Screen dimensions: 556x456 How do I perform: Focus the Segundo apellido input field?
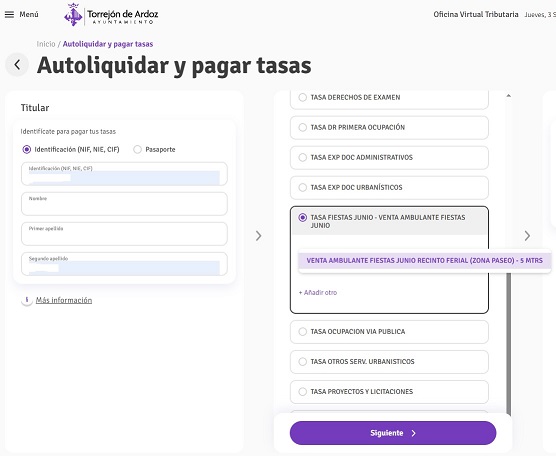tap(124, 264)
